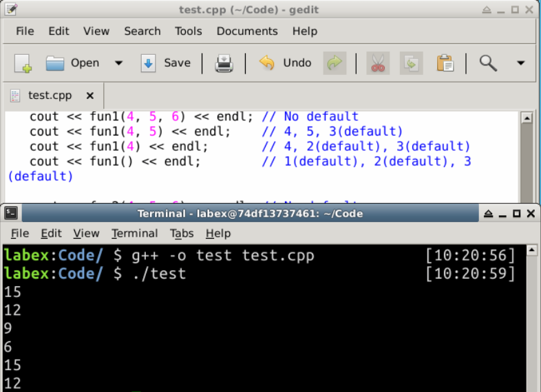Open the gedit window menu icon
Image resolution: width=541 pixels, height=392 pixels.
tap(11, 9)
